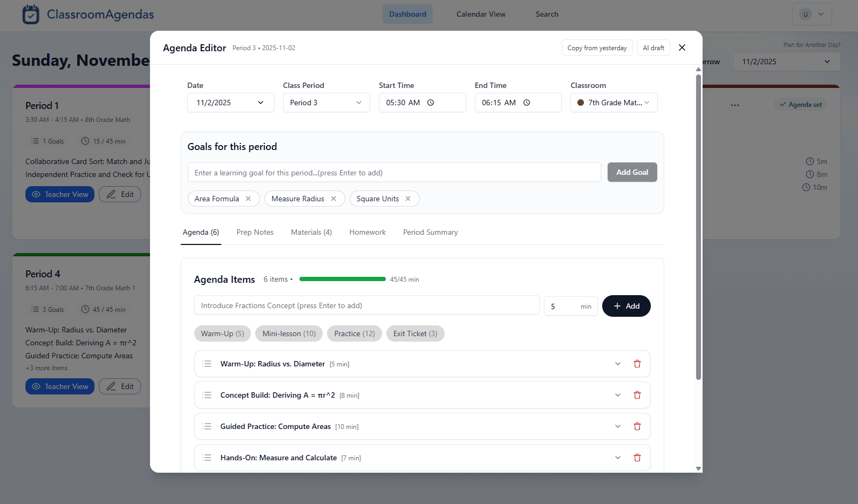Click the ClassroomAgendas clipboard logo icon
Viewport: 858px width, 504px height.
pos(31,15)
